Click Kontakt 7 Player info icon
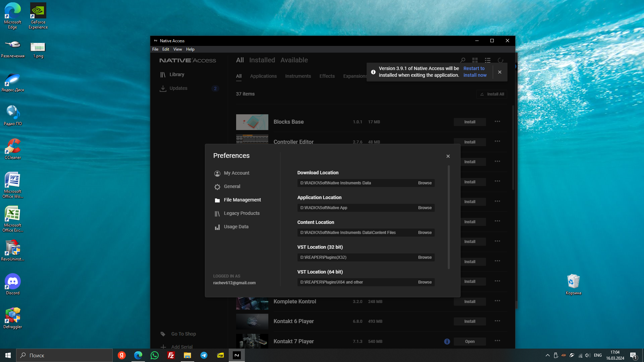644x362 pixels. coord(447,342)
